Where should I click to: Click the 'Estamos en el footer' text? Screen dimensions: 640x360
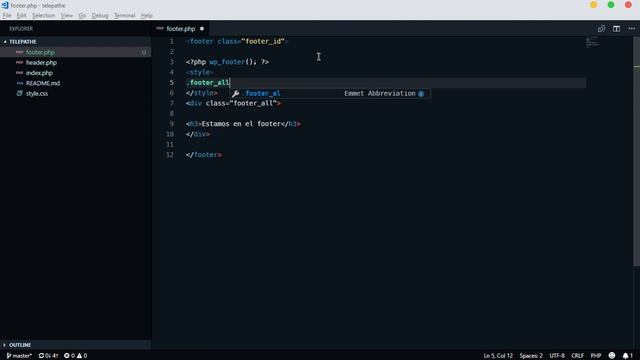pos(241,124)
